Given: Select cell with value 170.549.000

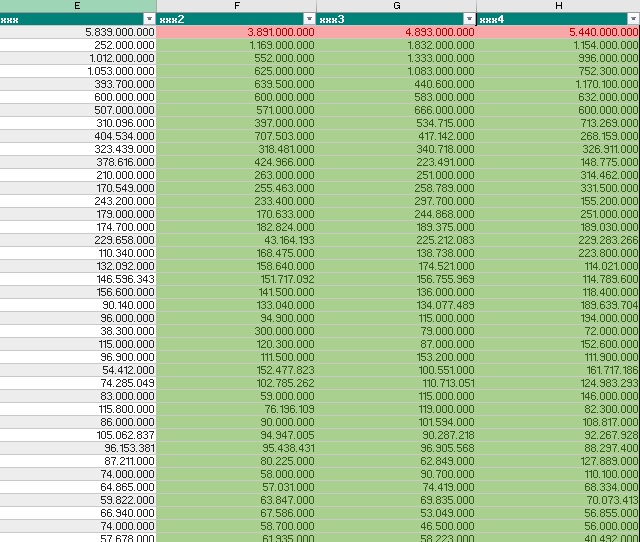Looking at the screenshot, I should pyautogui.click(x=78, y=189).
